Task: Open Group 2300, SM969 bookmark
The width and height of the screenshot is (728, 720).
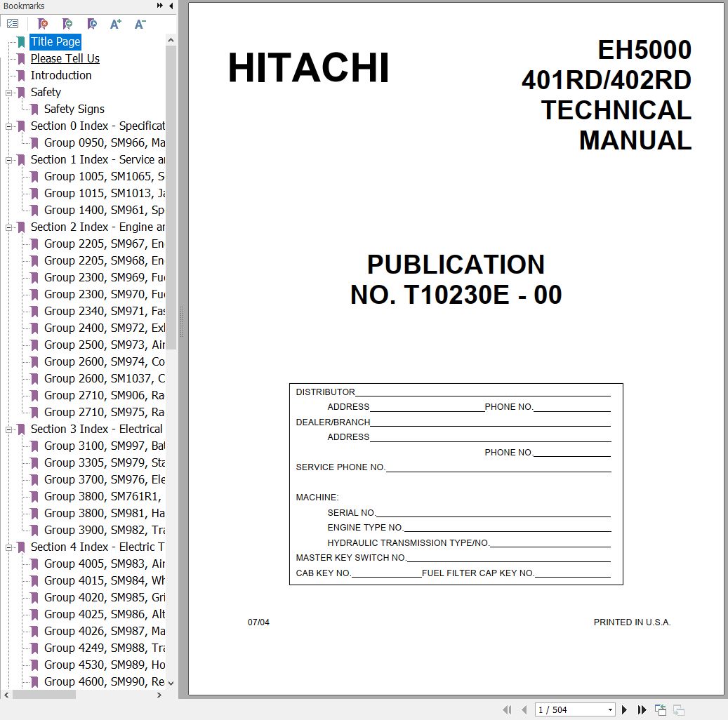Action: [104, 278]
